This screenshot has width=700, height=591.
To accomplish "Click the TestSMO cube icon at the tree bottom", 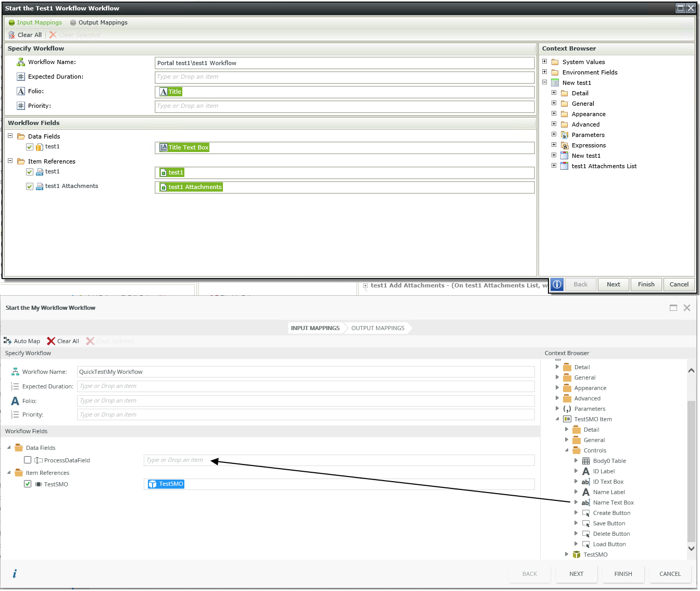I will (x=577, y=555).
